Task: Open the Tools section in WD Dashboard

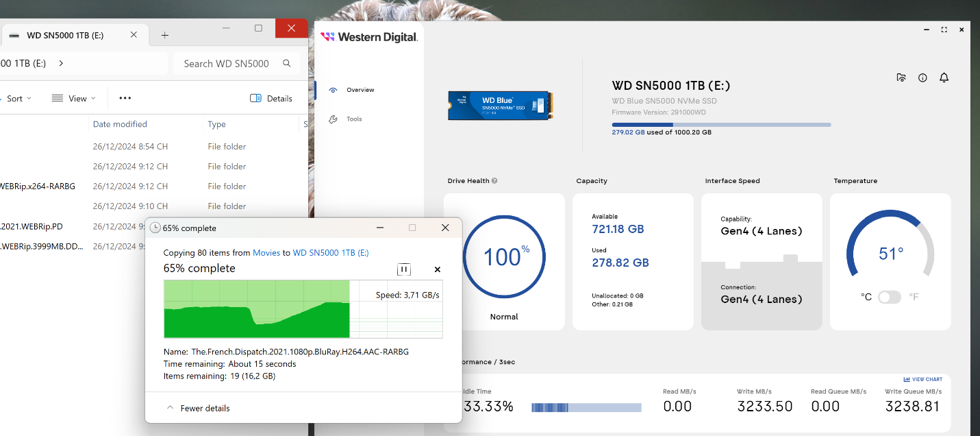Action: click(x=353, y=119)
